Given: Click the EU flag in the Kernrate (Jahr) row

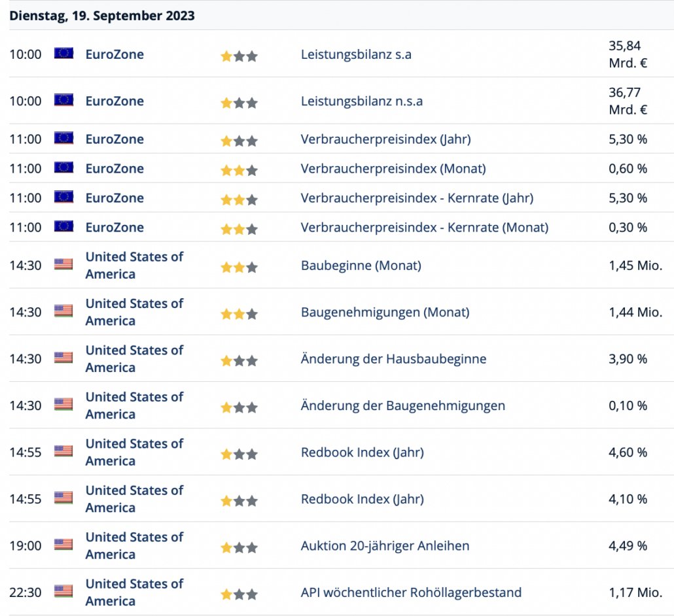Looking at the screenshot, I should tap(63, 197).
